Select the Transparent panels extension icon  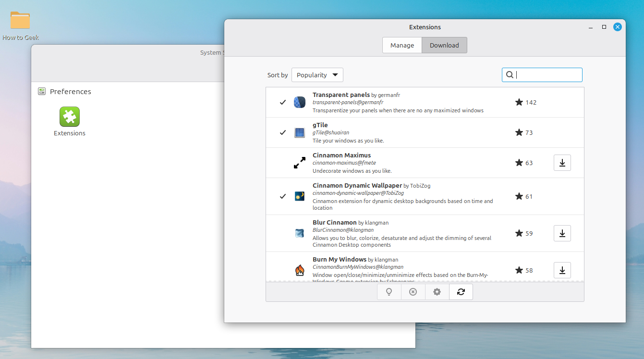(300, 102)
